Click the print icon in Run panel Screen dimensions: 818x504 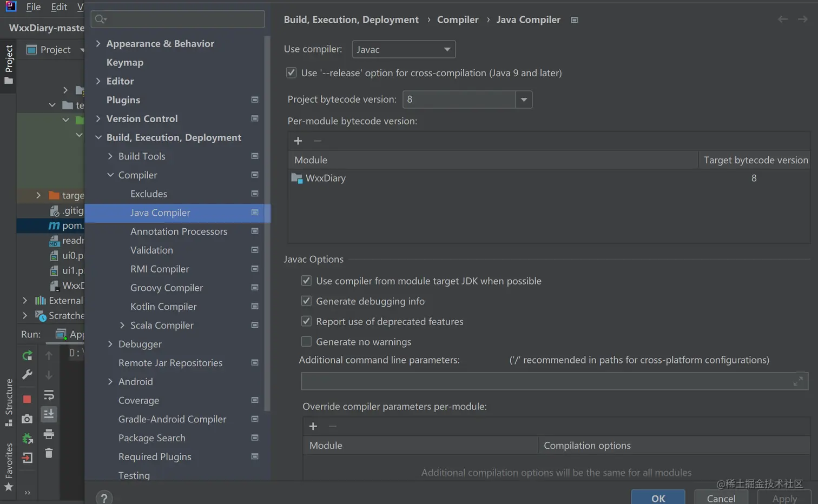(49, 434)
